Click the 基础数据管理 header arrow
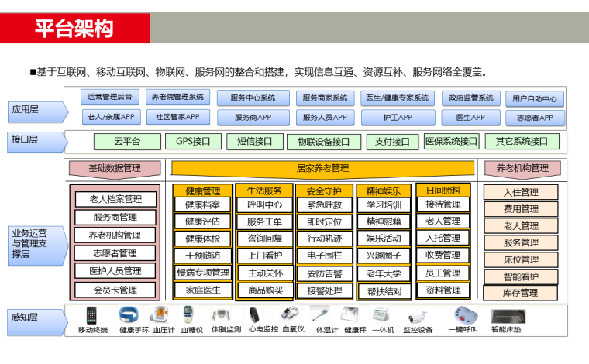This screenshot has width=589, height=364. click(115, 168)
